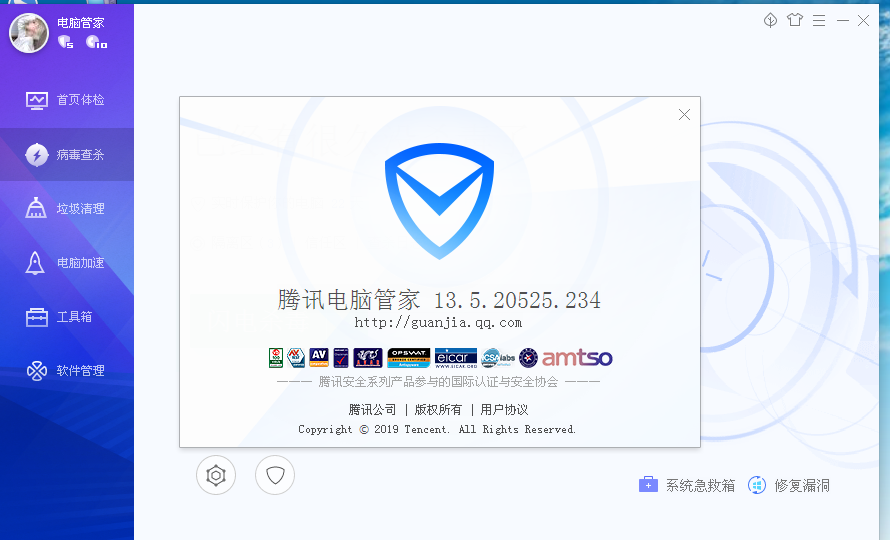890x540 pixels.
Task: Open the 腾讯公司 link
Action: pyautogui.click(x=372, y=409)
